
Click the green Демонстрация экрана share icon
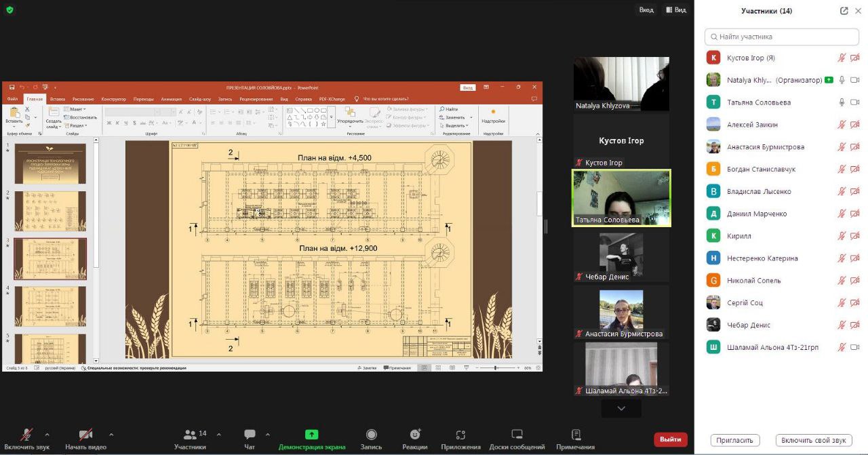pos(311,435)
